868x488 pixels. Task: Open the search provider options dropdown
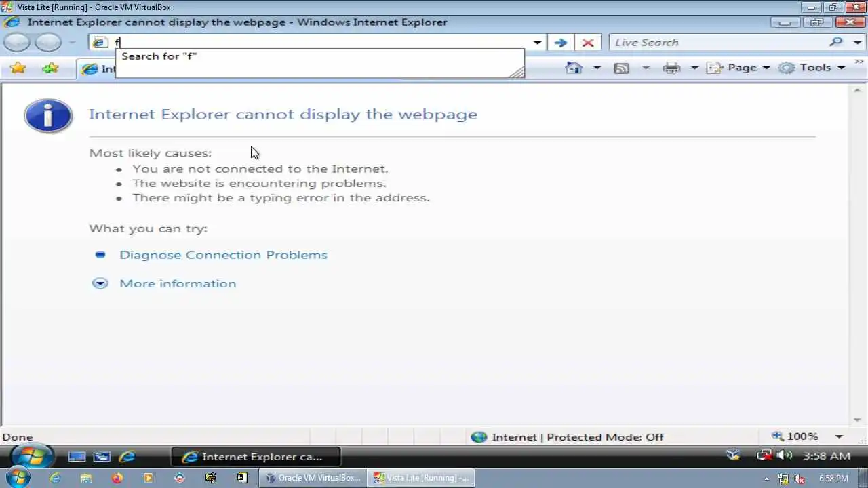point(857,43)
